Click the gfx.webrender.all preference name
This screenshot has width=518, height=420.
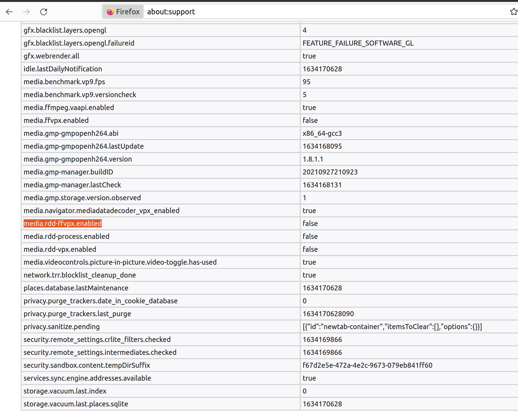pyautogui.click(x=51, y=56)
